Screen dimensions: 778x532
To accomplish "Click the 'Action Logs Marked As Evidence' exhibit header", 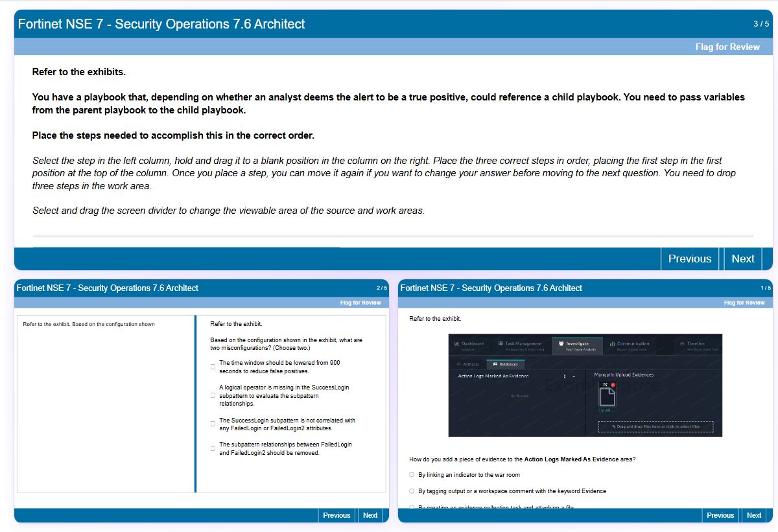I will tap(493, 376).
